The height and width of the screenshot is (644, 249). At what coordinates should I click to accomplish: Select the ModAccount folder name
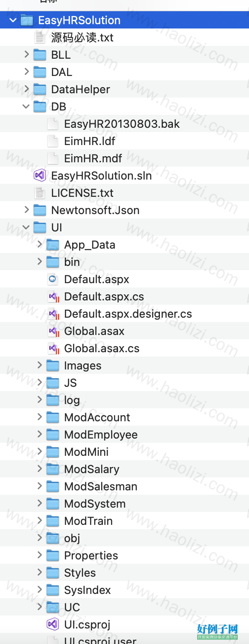click(97, 417)
